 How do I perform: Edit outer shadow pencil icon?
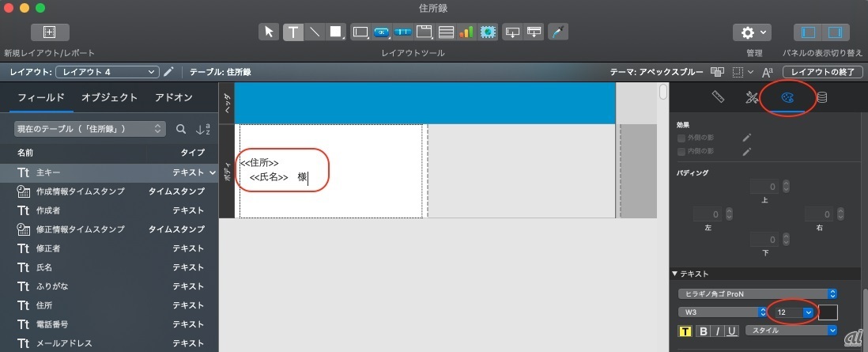click(x=747, y=138)
